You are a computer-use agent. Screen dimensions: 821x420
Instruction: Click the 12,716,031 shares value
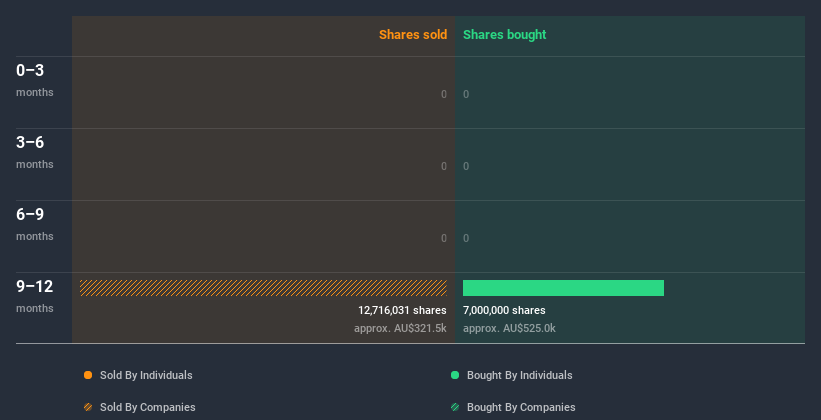(x=402, y=310)
